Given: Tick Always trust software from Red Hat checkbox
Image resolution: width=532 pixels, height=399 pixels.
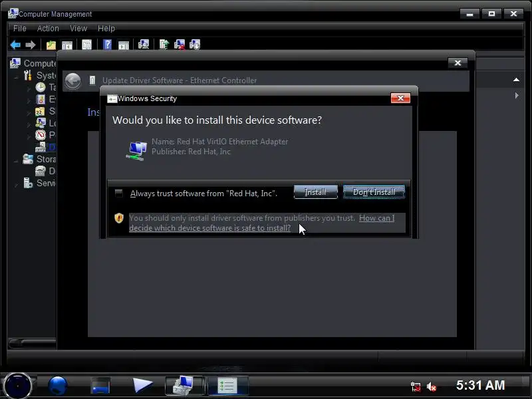Looking at the screenshot, I should (x=119, y=194).
